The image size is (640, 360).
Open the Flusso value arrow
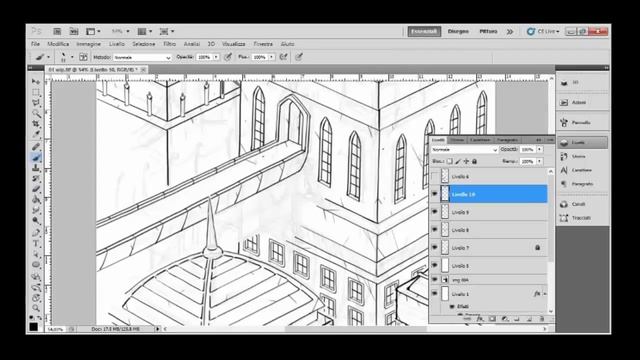pyautogui.click(x=271, y=58)
